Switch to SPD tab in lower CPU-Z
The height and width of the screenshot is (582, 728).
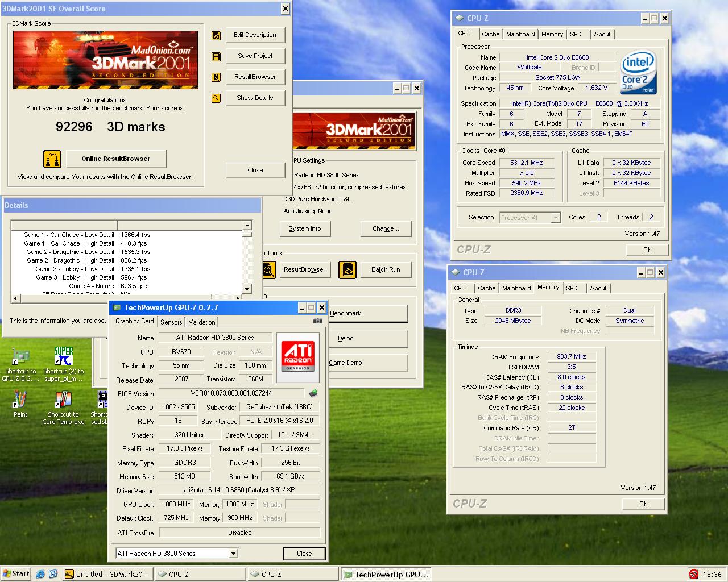point(572,288)
